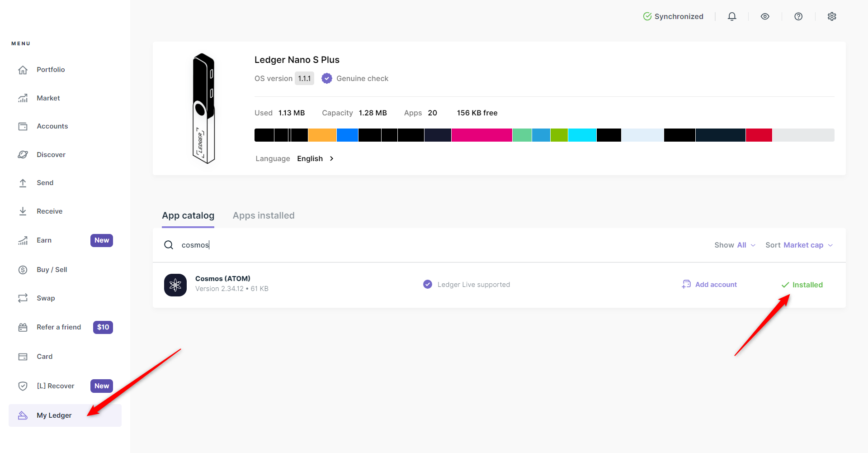Click the pink segment in storage bar
Screen dimensions: 868x453
481,135
